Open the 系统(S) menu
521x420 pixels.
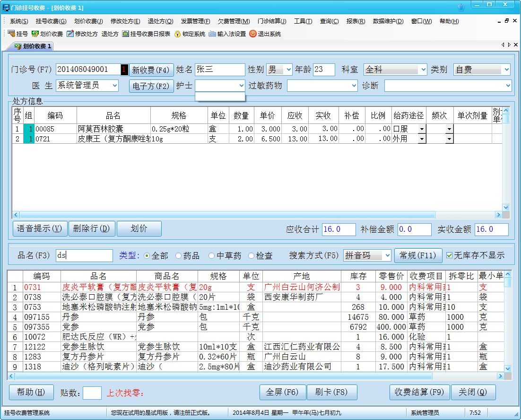click(x=19, y=21)
